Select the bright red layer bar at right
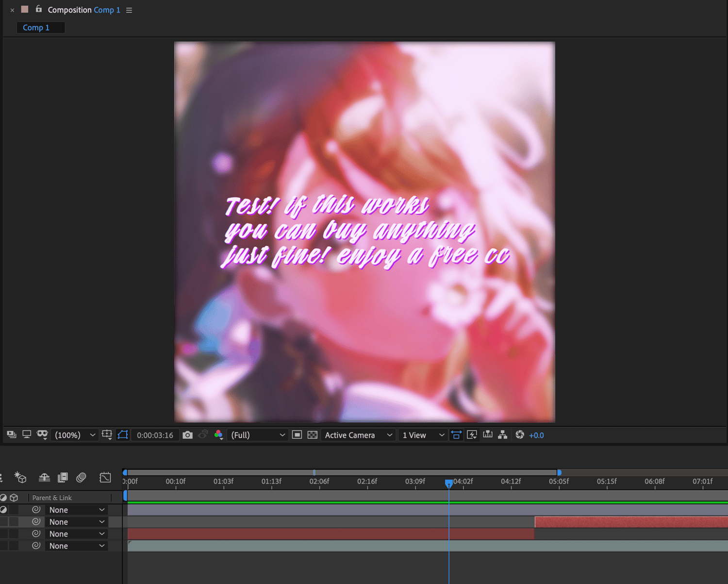Screen dimensions: 728x584 coord(631,522)
